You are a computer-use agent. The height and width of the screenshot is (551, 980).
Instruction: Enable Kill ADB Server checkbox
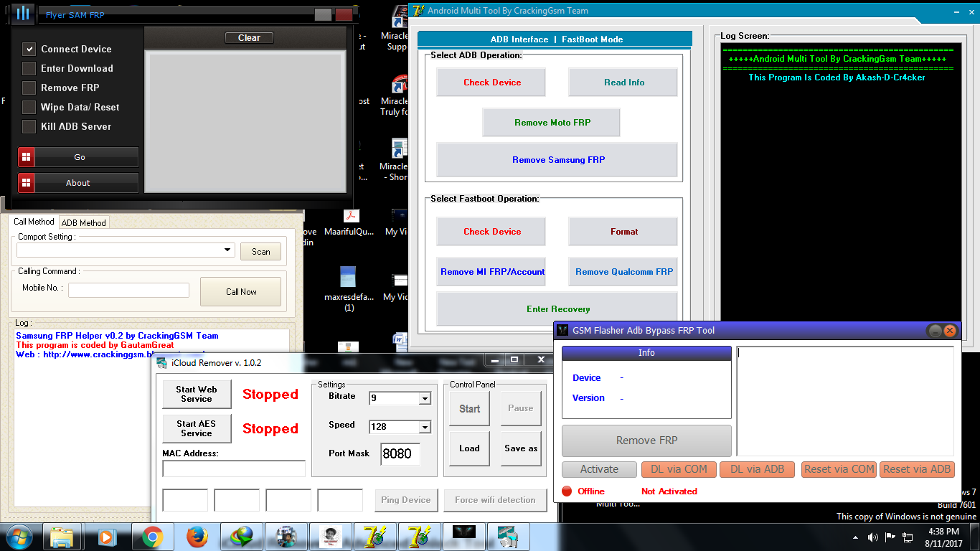(29, 126)
